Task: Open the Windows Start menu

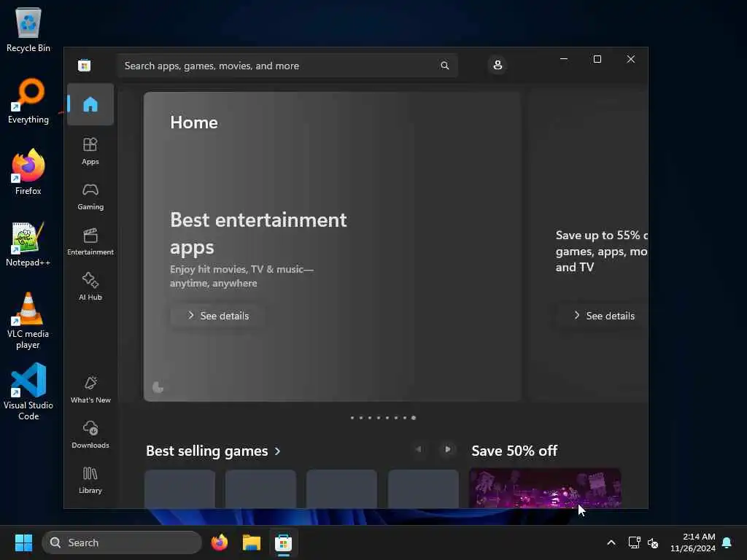Action: click(23, 542)
